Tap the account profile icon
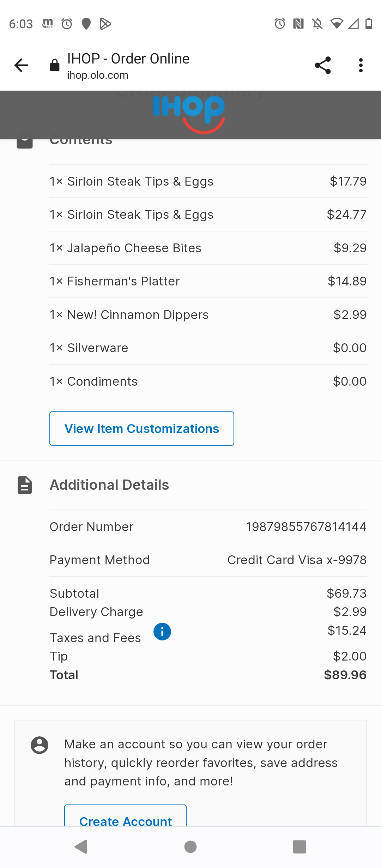The image size is (381, 868). click(x=40, y=745)
